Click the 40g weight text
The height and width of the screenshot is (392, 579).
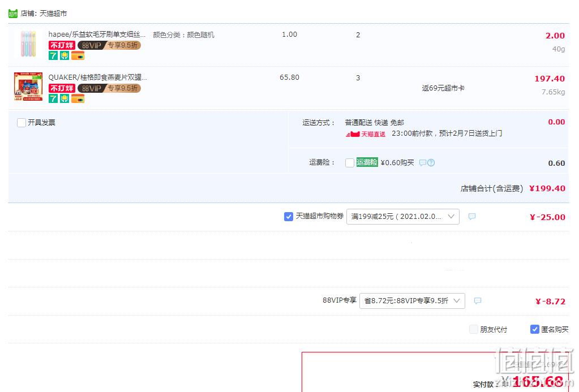tap(558, 49)
